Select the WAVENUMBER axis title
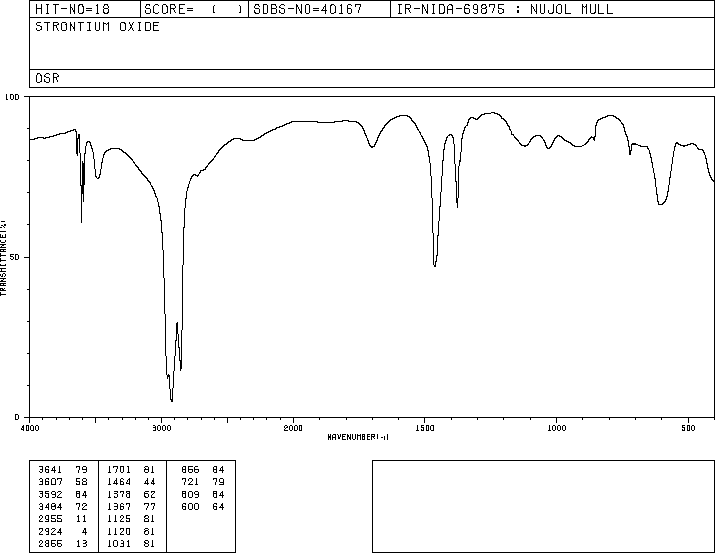 click(358, 437)
